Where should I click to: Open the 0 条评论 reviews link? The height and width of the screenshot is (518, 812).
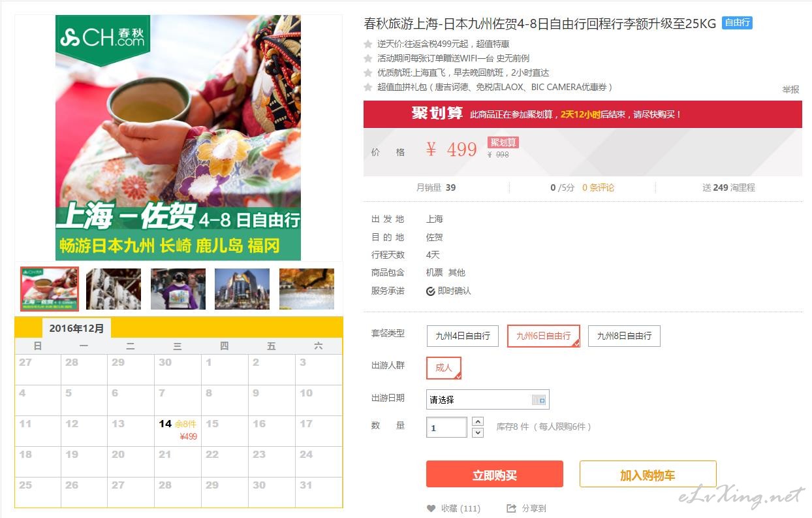point(598,187)
